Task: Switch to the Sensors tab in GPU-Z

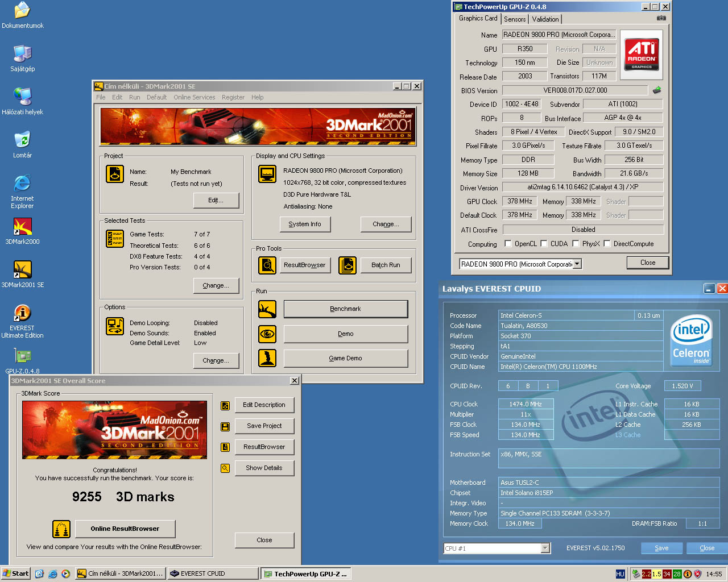Action: coord(515,19)
